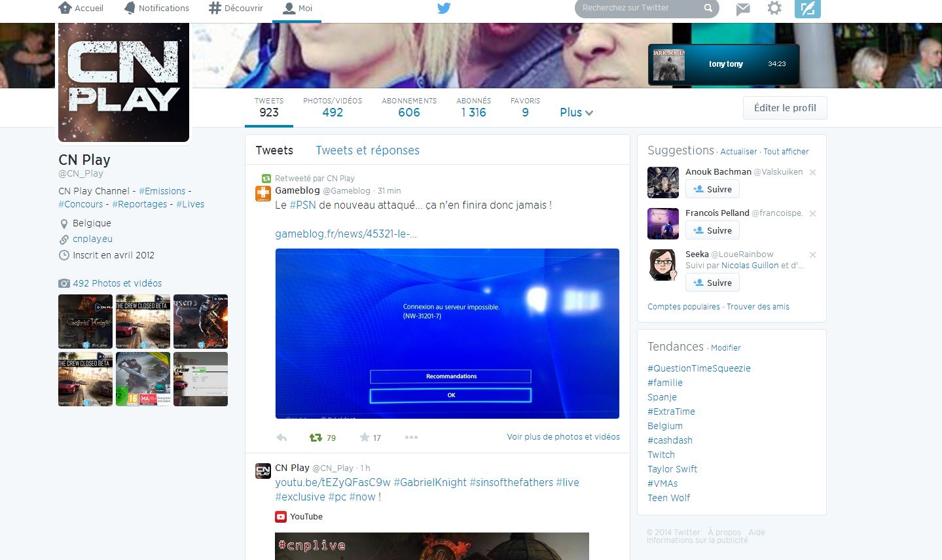Retweet the Gameblog PSN tweet
Viewport: 942px width, 560px height.
pos(316,438)
